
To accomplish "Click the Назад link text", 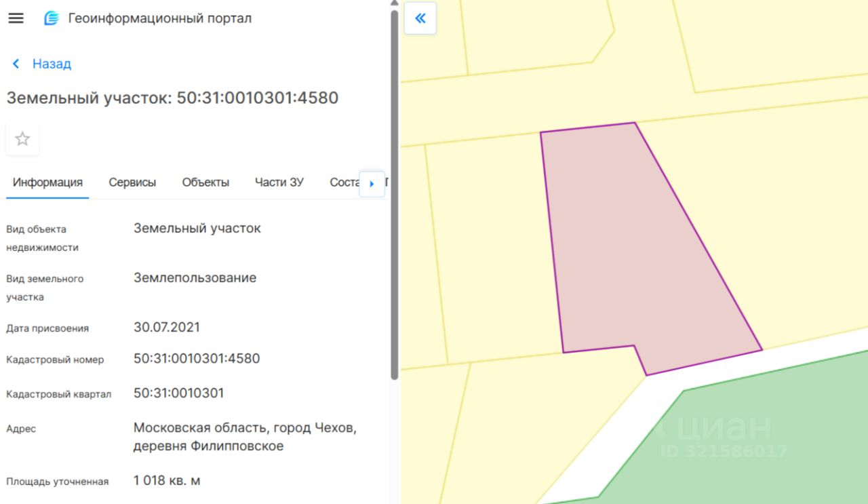I will pyautogui.click(x=52, y=64).
